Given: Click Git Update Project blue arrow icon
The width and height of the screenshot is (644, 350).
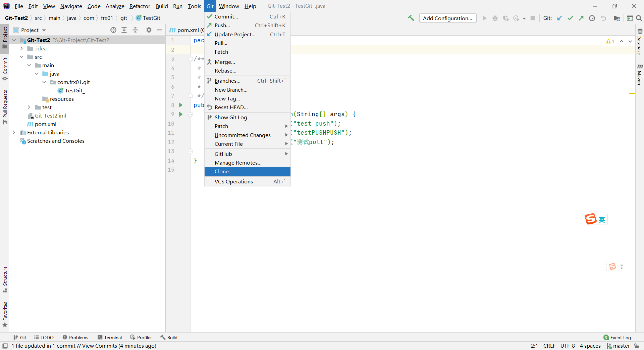Looking at the screenshot, I should click(x=559, y=18).
